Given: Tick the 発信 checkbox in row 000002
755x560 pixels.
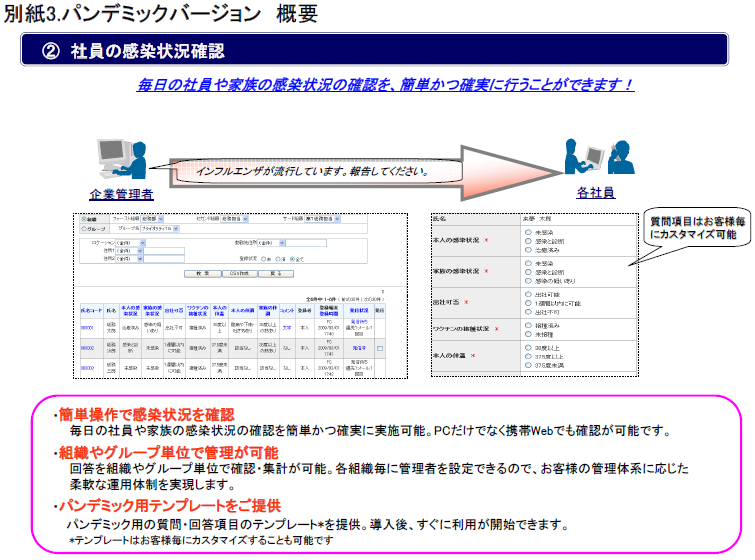Looking at the screenshot, I should [380, 349].
